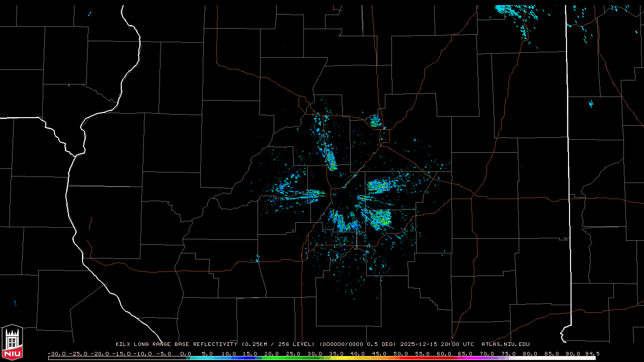The image size is (644, 362).
Task: Click the 0.0 label on the color scale
Action: [186, 353]
